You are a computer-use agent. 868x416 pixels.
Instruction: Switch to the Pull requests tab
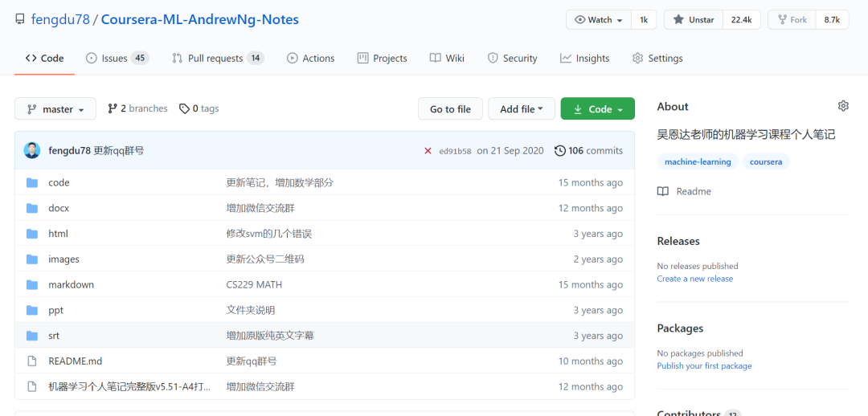point(218,58)
